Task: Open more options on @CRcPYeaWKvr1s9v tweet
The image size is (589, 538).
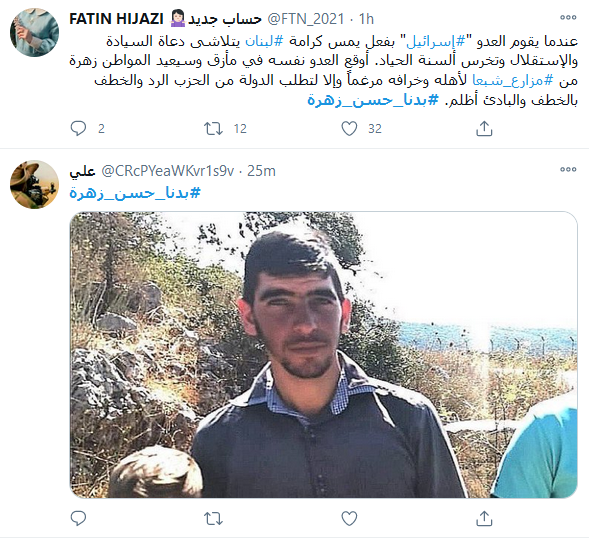Action: (568, 169)
